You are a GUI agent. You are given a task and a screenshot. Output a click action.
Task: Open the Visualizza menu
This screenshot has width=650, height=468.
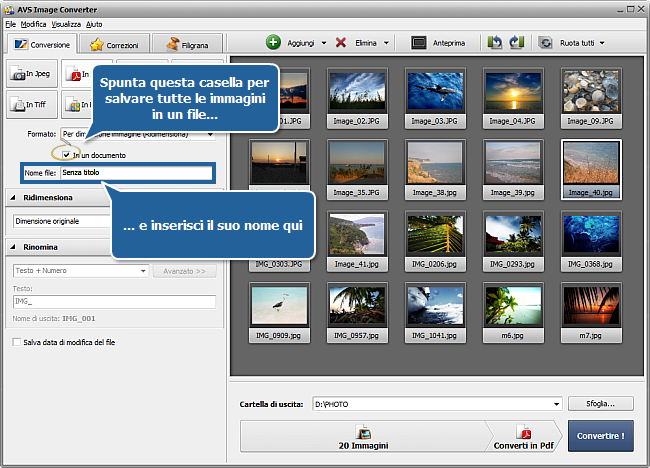coord(66,22)
